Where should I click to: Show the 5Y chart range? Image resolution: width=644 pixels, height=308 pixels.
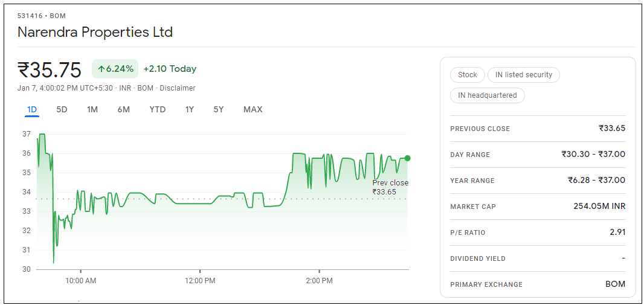(x=219, y=110)
